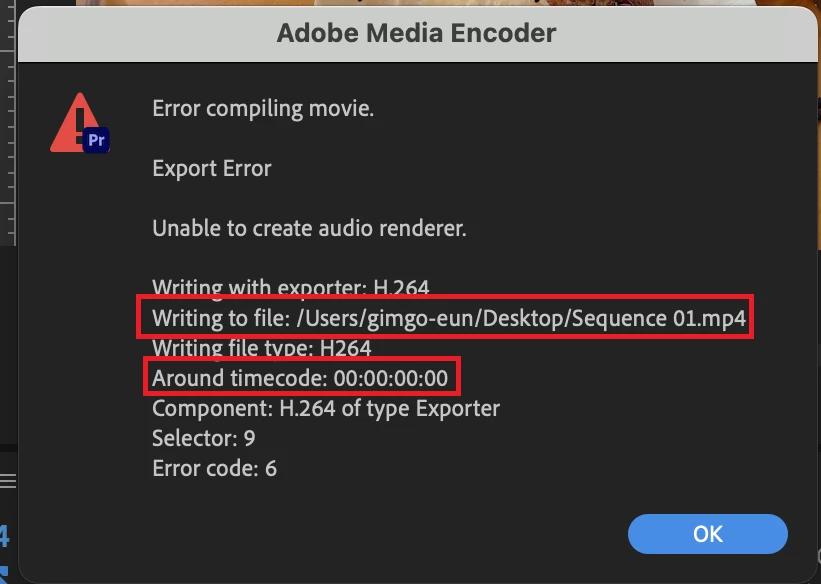Click the 'Writing with exporter: H.264' line
Viewport: 821px width, 584px height.
click(x=291, y=288)
